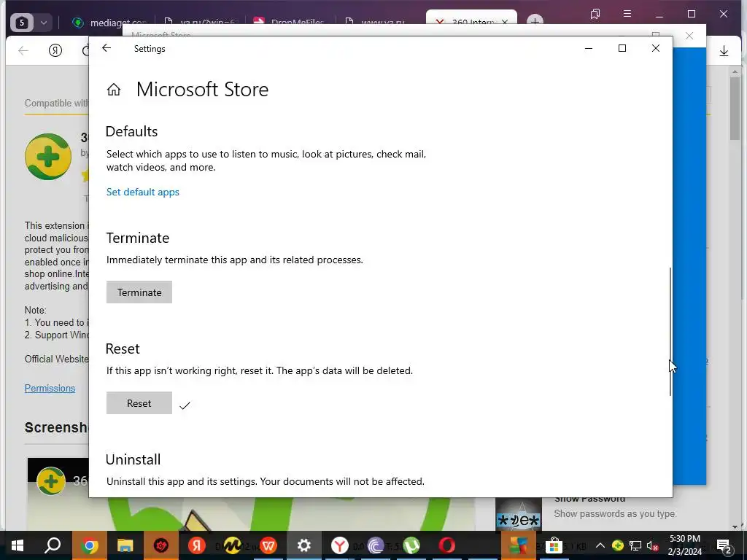Switch to the mediaget.com browser tab

109,23
